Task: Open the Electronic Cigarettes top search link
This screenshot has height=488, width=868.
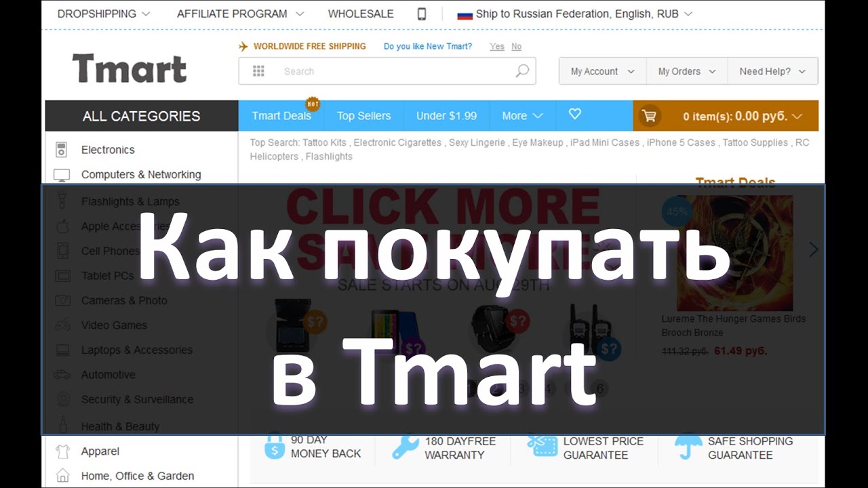Action: click(x=397, y=142)
